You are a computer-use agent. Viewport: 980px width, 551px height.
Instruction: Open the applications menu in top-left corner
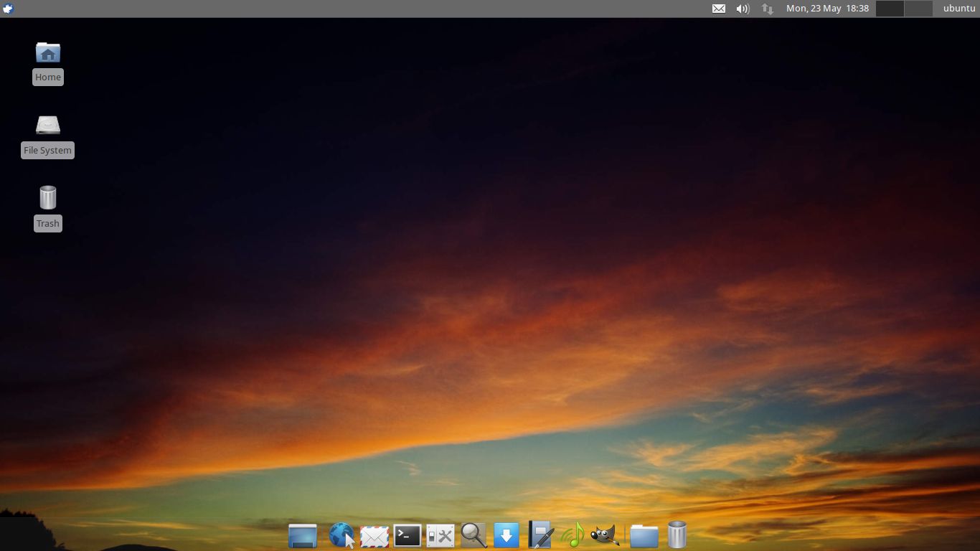point(9,9)
